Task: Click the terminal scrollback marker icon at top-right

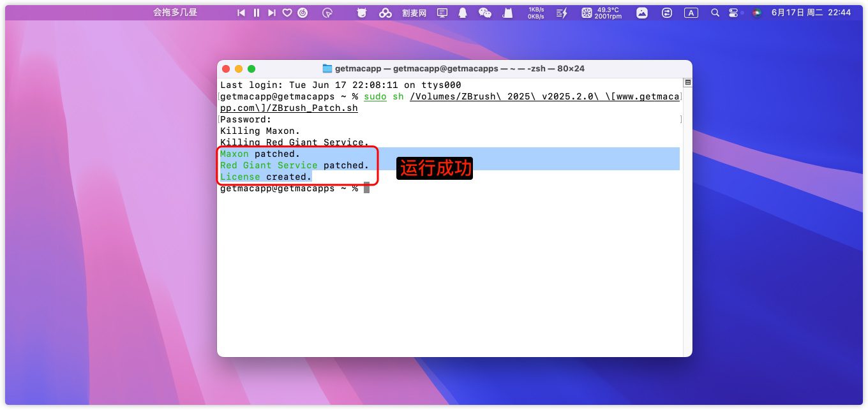Action: click(x=687, y=83)
